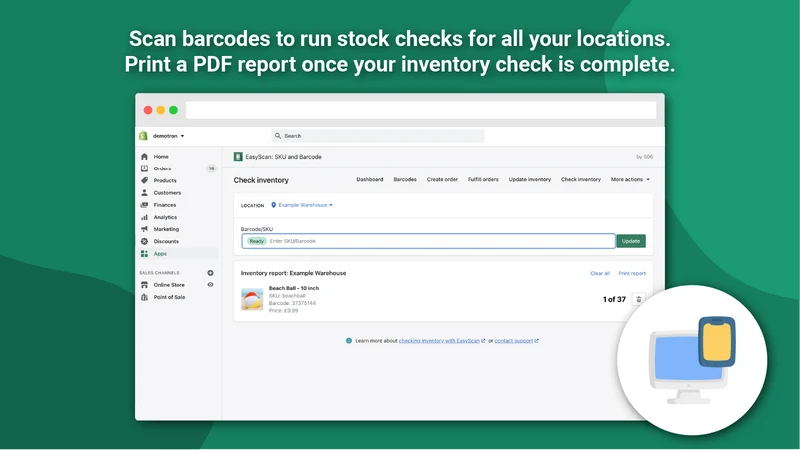Screen dimensions: 800x450
Task: Open Online Store channel
Action: coord(169,285)
